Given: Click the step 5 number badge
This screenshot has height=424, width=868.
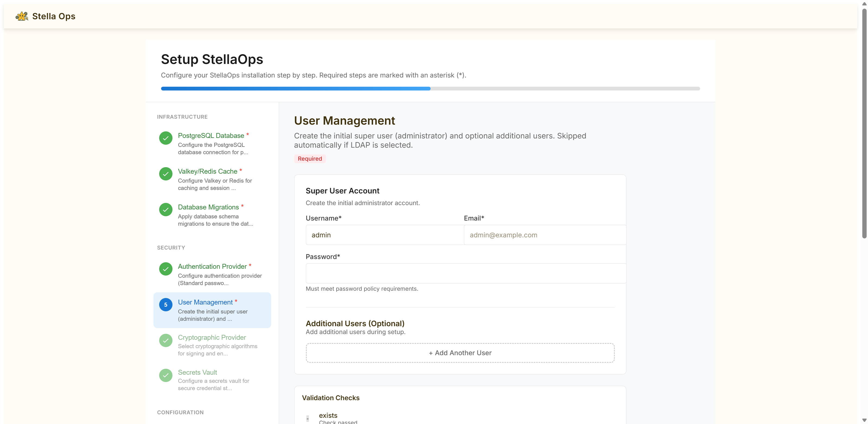Looking at the screenshot, I should tap(165, 305).
